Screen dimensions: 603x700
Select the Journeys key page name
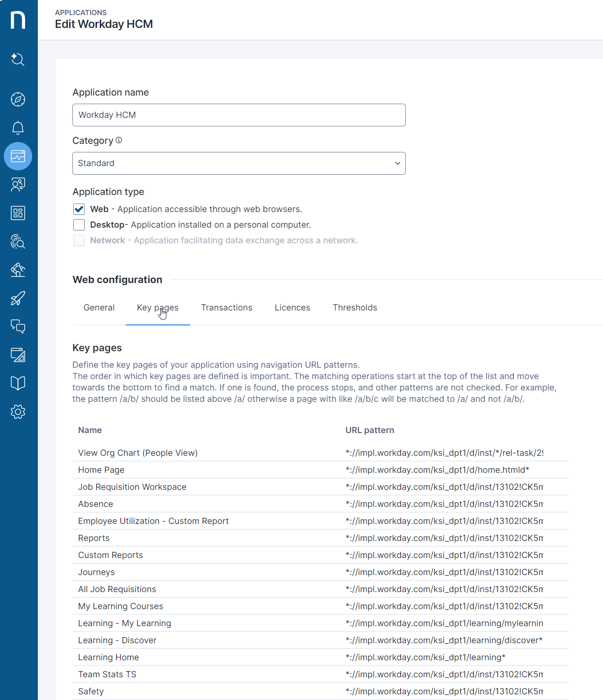click(96, 572)
